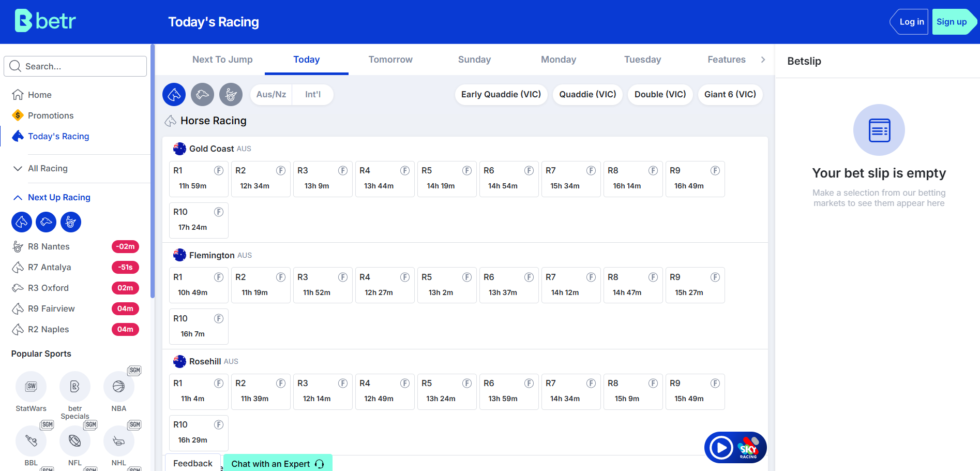Open Gold Coast R10 race card

pos(199,220)
